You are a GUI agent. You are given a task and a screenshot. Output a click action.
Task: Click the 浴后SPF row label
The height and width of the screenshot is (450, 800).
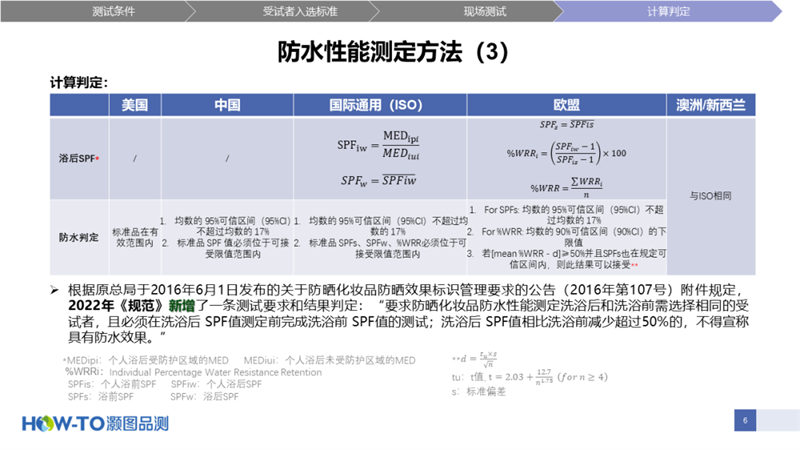[x=78, y=158]
